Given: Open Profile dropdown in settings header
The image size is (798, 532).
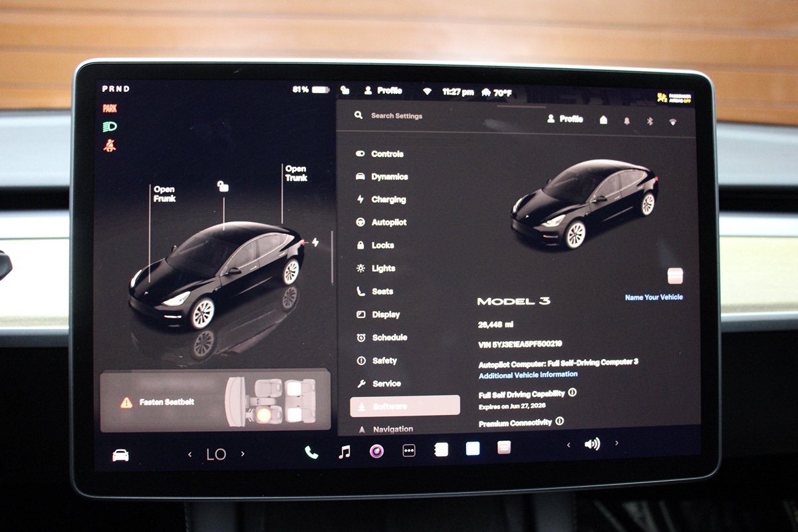Looking at the screenshot, I should [565, 119].
